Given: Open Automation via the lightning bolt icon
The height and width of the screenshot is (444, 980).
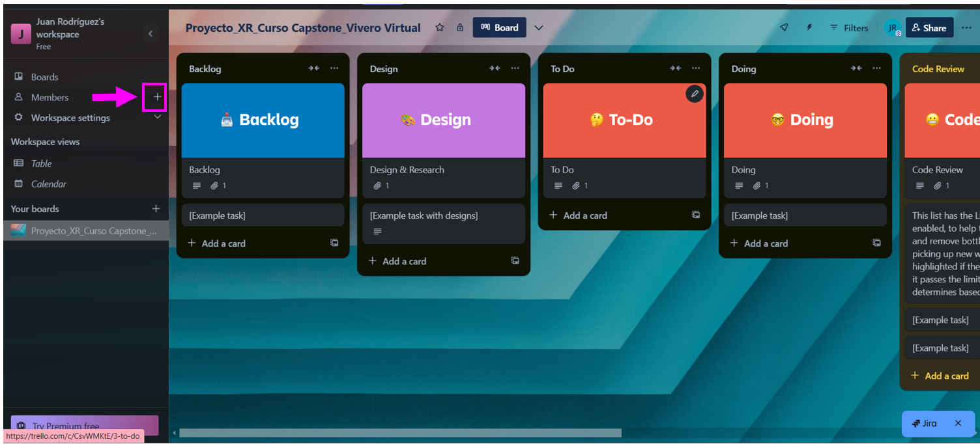Looking at the screenshot, I should tap(809, 27).
